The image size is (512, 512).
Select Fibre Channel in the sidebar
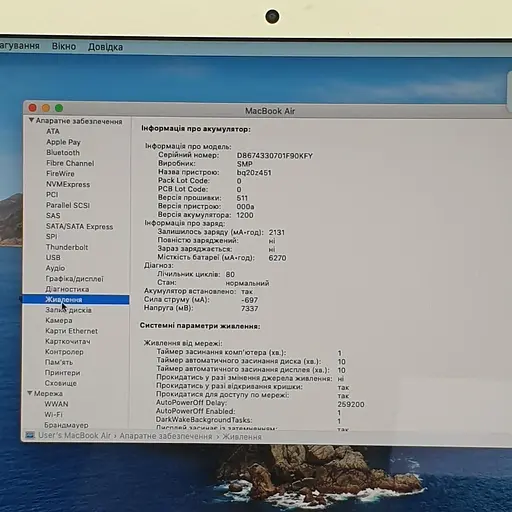tap(70, 163)
